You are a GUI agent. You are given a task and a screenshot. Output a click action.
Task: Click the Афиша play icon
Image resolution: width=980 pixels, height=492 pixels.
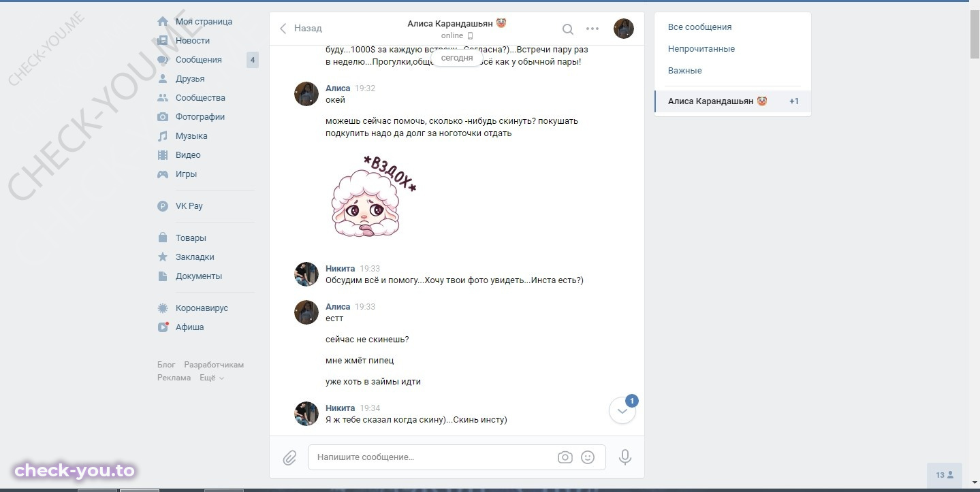click(x=163, y=327)
